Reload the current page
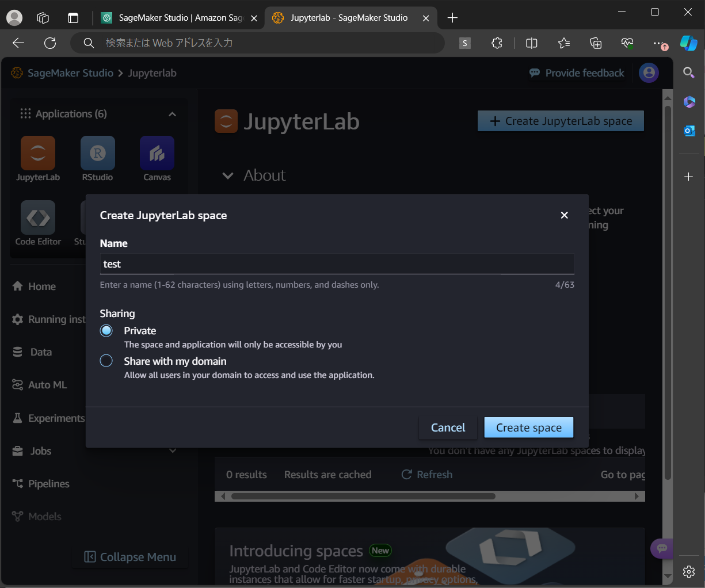The width and height of the screenshot is (705, 588). point(50,43)
